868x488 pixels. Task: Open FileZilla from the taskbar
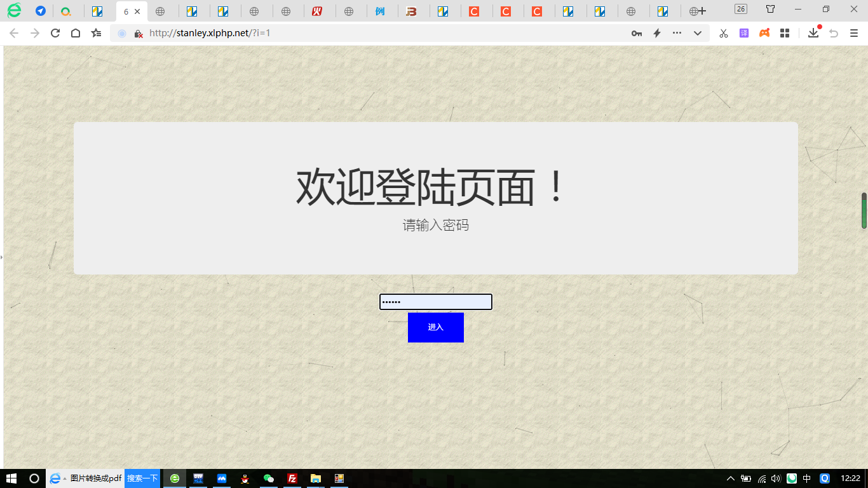[x=292, y=478]
